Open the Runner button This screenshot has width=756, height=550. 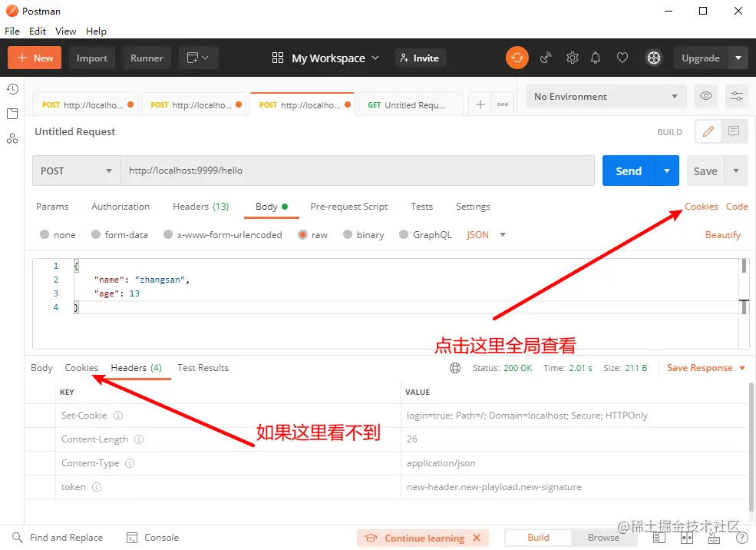(147, 58)
